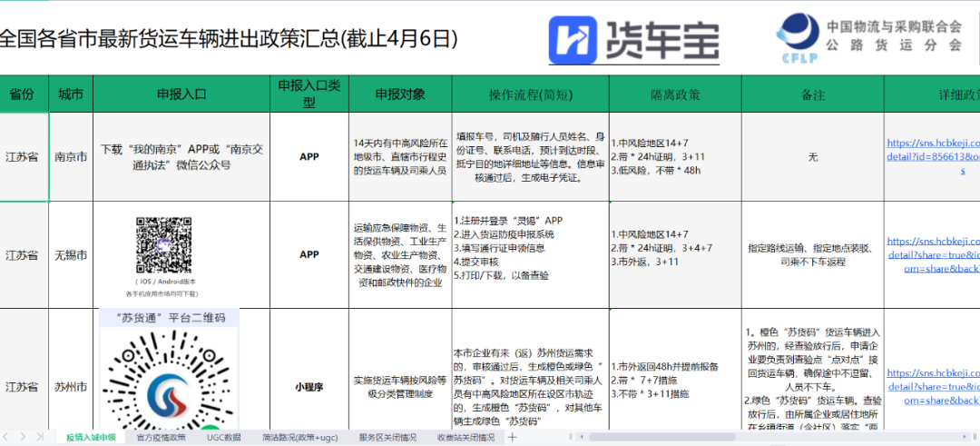
Task: Open the 服务区关闭情况 sheet tab
Action: coord(389,438)
